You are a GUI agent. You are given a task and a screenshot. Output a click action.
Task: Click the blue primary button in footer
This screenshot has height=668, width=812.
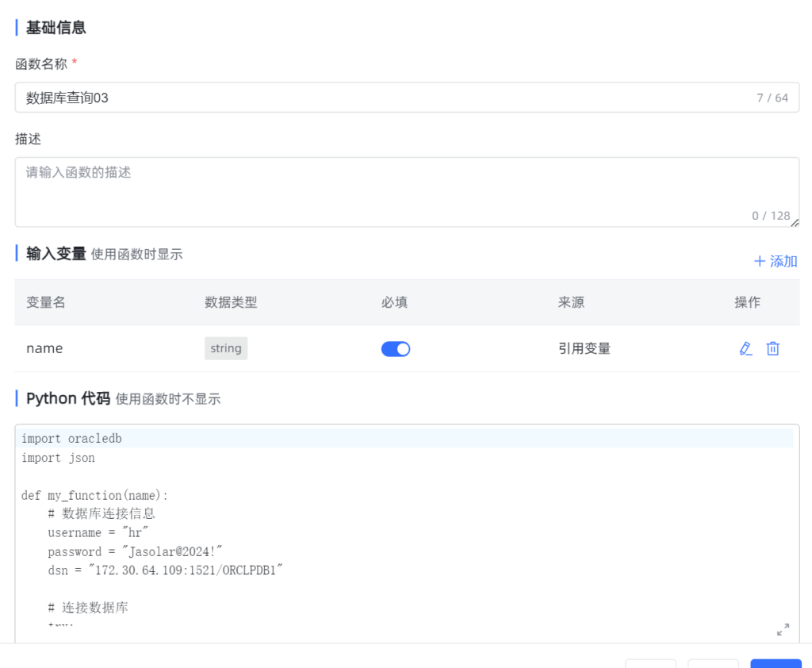[776, 663]
